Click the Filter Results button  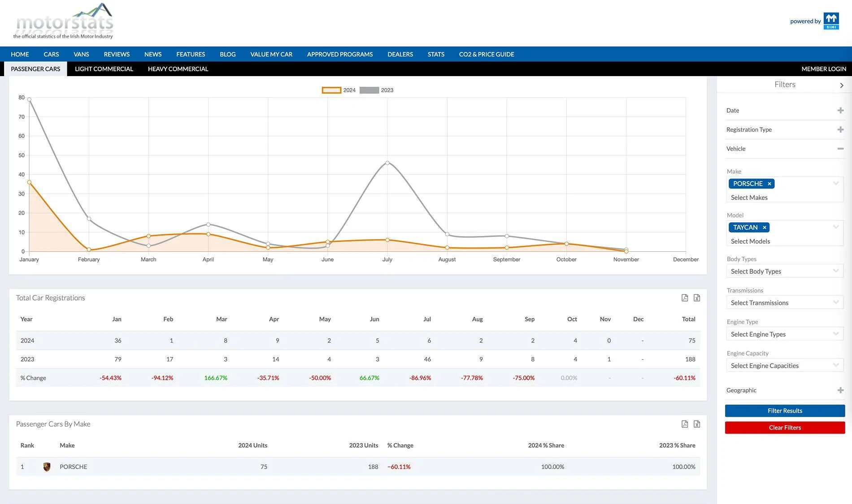coord(785,411)
